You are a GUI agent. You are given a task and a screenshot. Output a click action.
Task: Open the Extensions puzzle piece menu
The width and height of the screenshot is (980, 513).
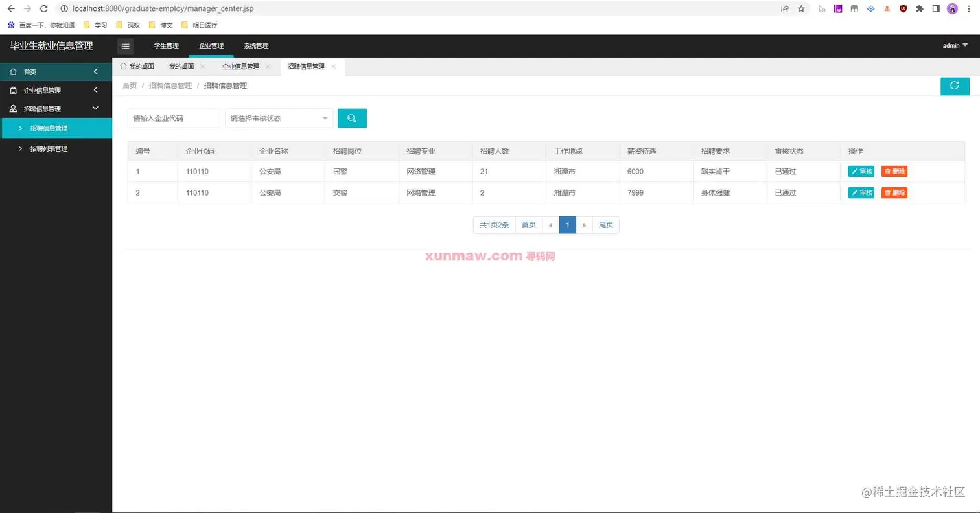pyautogui.click(x=919, y=9)
